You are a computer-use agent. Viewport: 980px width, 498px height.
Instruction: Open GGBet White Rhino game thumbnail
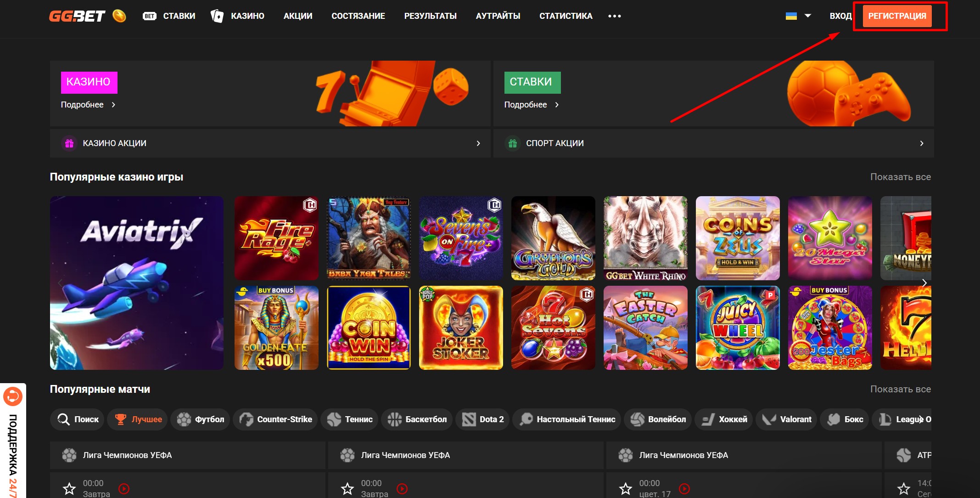[x=645, y=238]
